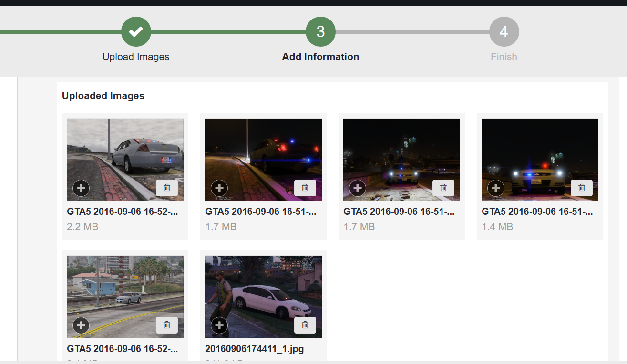627x364 pixels.
Task: Open the blue building street thumbnail
Action: [125, 297]
